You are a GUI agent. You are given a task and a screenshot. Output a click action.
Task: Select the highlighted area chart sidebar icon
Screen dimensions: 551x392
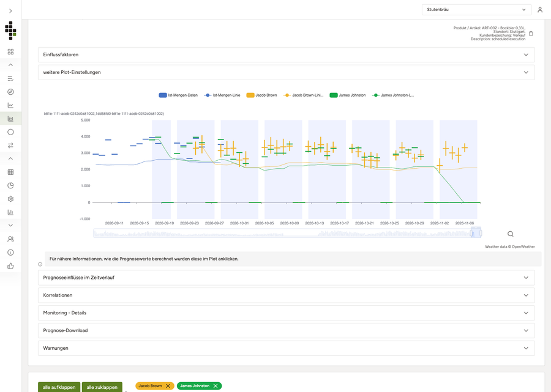click(10, 119)
